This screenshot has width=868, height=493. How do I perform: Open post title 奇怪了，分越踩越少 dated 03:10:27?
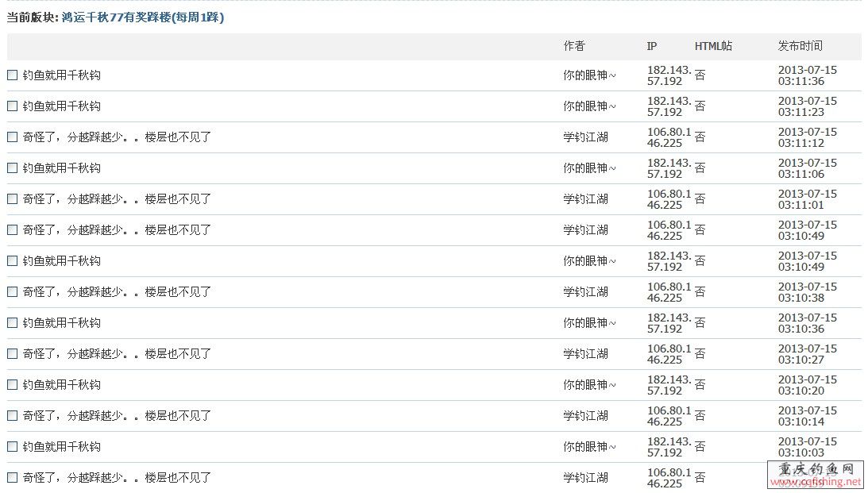(117, 354)
